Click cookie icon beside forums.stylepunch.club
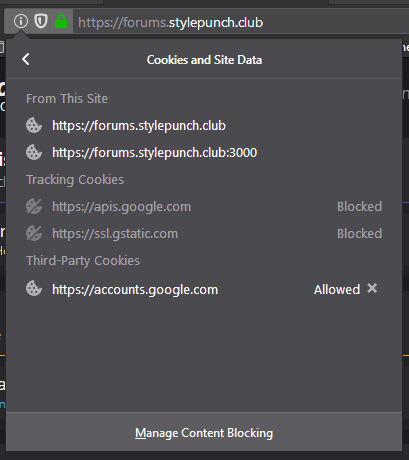409x460 pixels. (x=34, y=126)
